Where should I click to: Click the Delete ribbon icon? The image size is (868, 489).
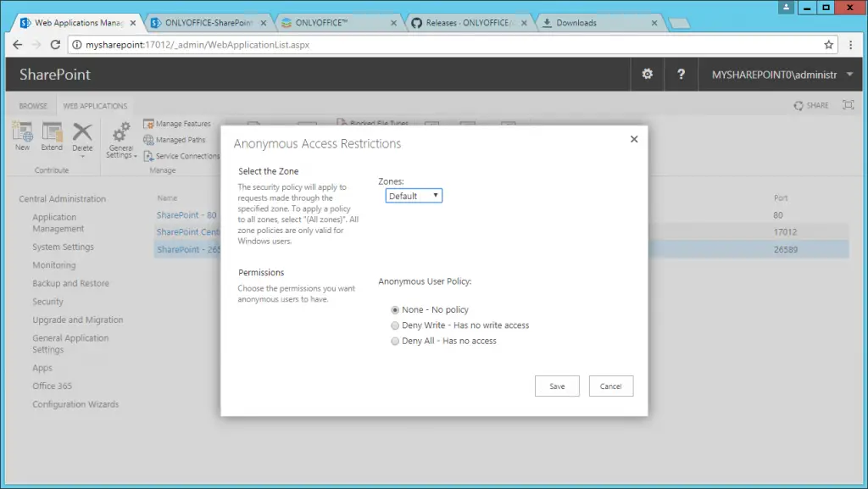click(82, 136)
